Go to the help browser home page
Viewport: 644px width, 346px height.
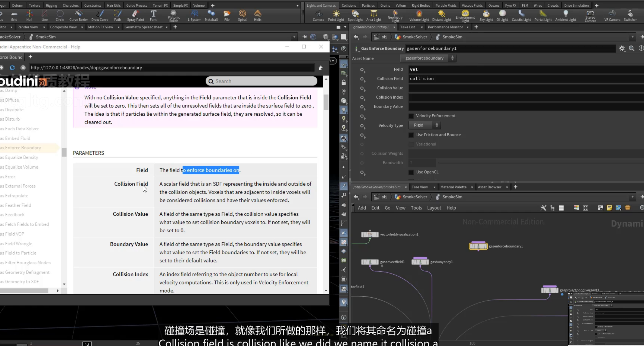[x=321, y=68]
